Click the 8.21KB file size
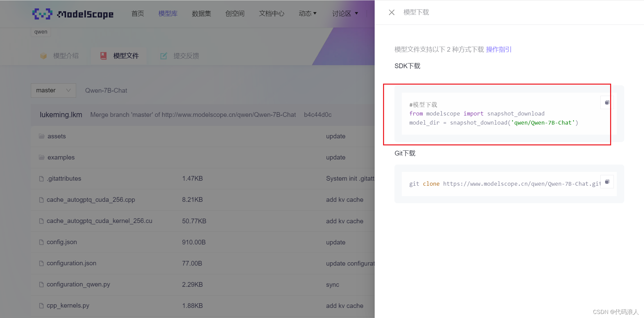This screenshot has width=644, height=318. [193, 200]
